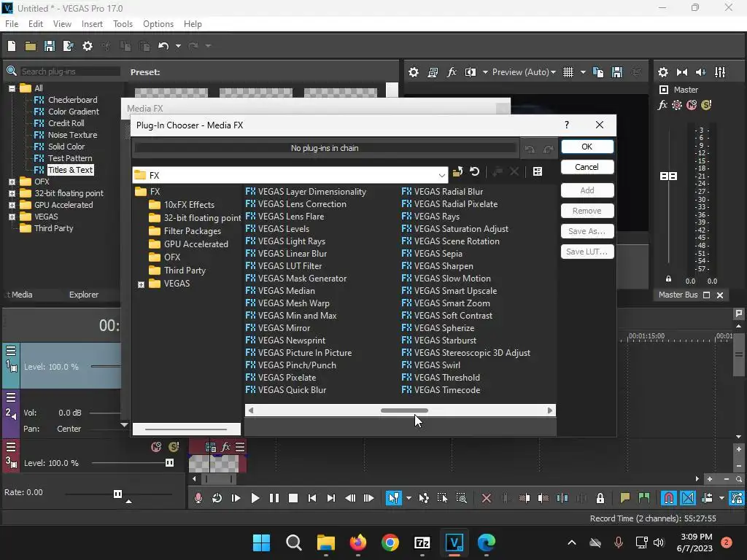Screen dimensions: 747x560
Task: Go up one folder level in chooser
Action: pos(458,171)
